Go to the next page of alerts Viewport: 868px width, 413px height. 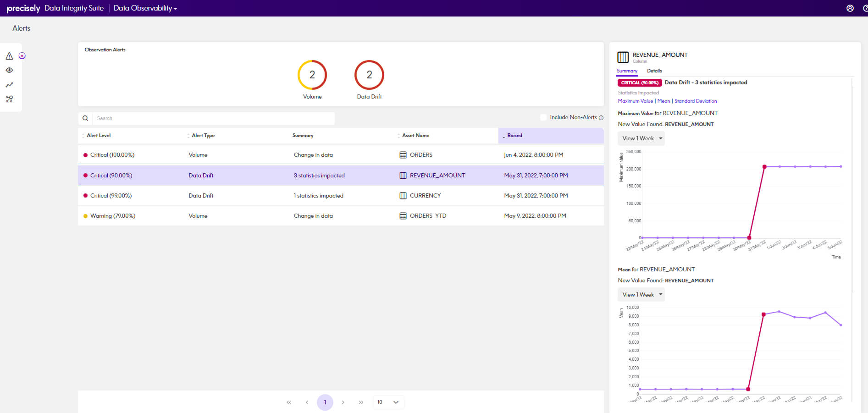[343, 402]
